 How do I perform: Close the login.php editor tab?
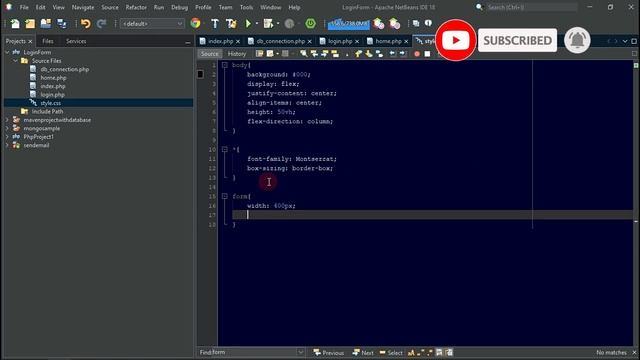click(357, 42)
